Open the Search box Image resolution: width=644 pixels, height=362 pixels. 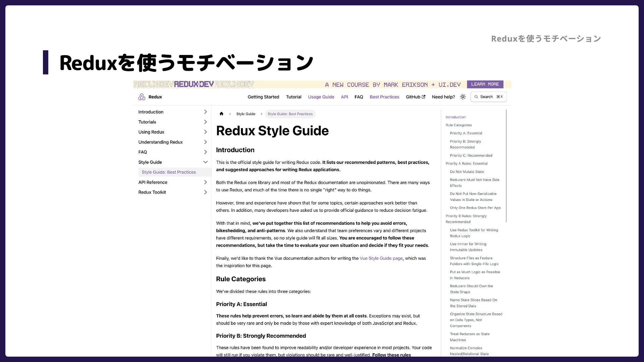488,97
